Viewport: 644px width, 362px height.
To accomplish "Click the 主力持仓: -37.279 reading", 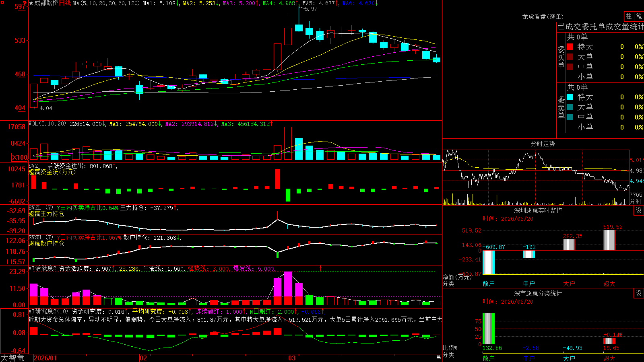I will [147, 208].
